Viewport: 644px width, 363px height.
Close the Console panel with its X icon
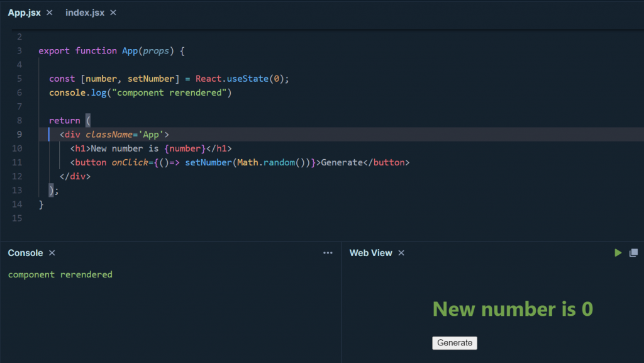(x=51, y=253)
